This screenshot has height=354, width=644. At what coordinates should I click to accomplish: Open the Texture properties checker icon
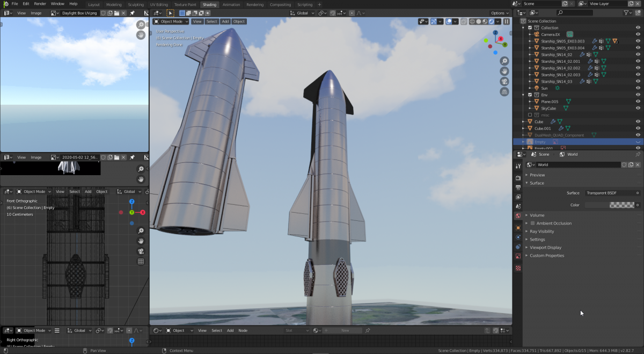coord(518,268)
